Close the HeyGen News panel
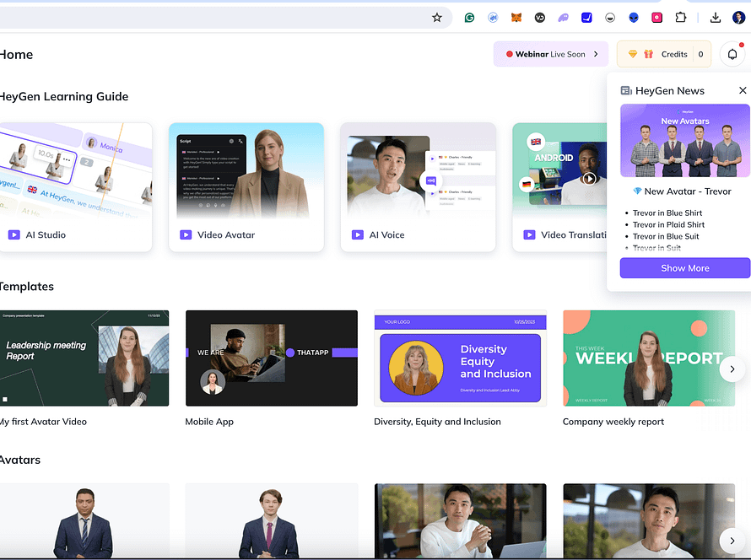This screenshot has width=751, height=560. coord(743,90)
